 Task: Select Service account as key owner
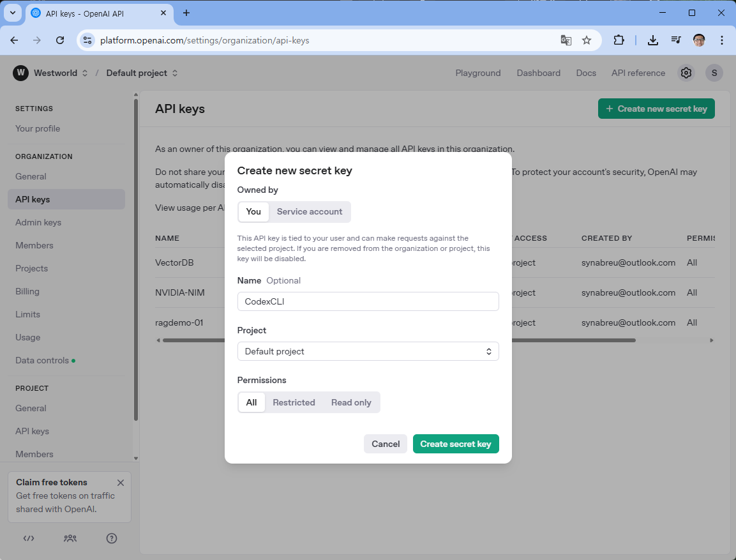pos(310,212)
